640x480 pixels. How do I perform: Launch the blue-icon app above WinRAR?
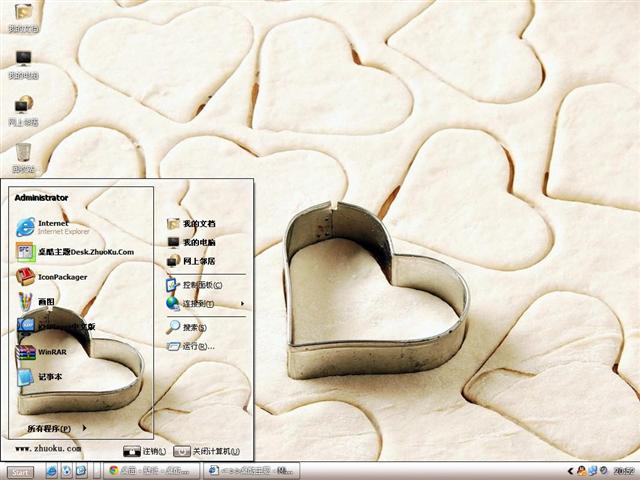[x=56, y=326]
